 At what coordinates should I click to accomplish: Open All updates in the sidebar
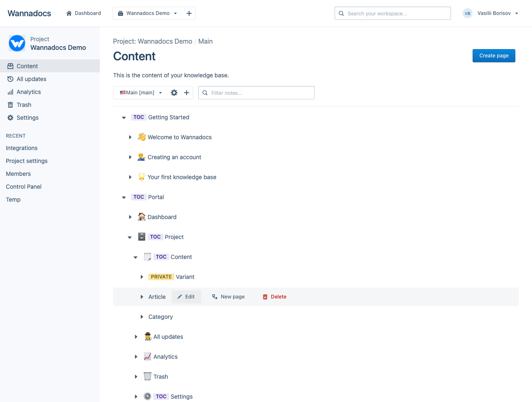tap(50, 79)
